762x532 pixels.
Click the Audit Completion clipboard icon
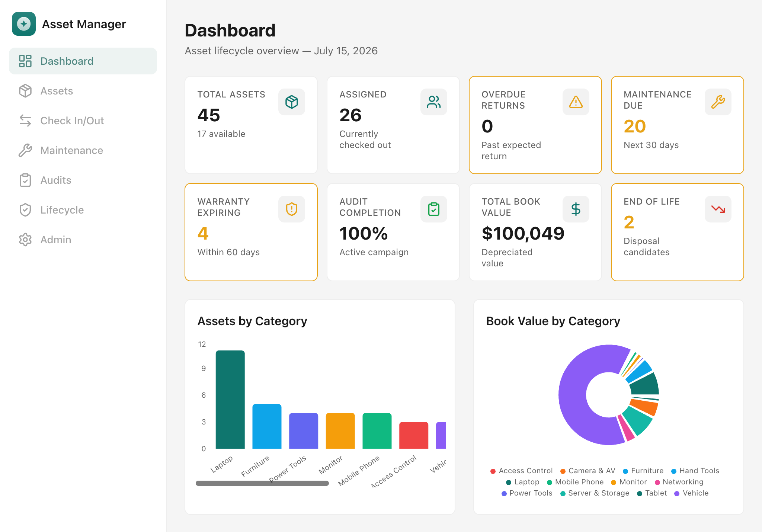[434, 209]
